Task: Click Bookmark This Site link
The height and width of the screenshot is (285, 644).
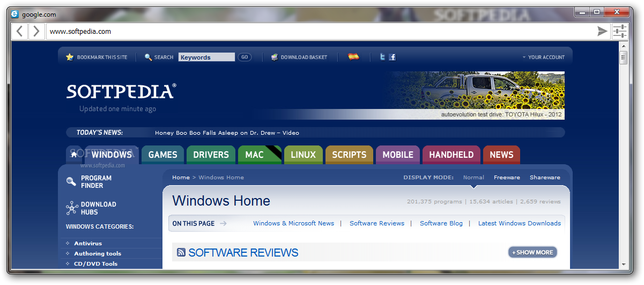Action: (102, 57)
